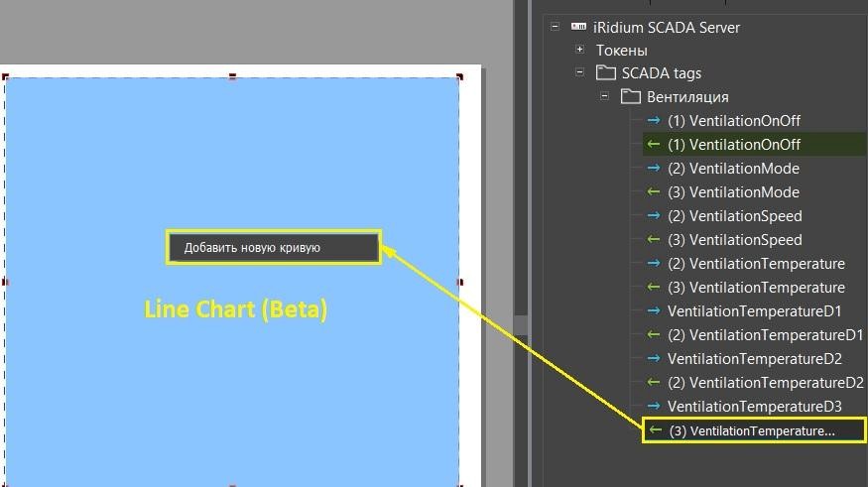868x487 pixels.
Task: Expand the Токены node
Action: tap(580, 50)
